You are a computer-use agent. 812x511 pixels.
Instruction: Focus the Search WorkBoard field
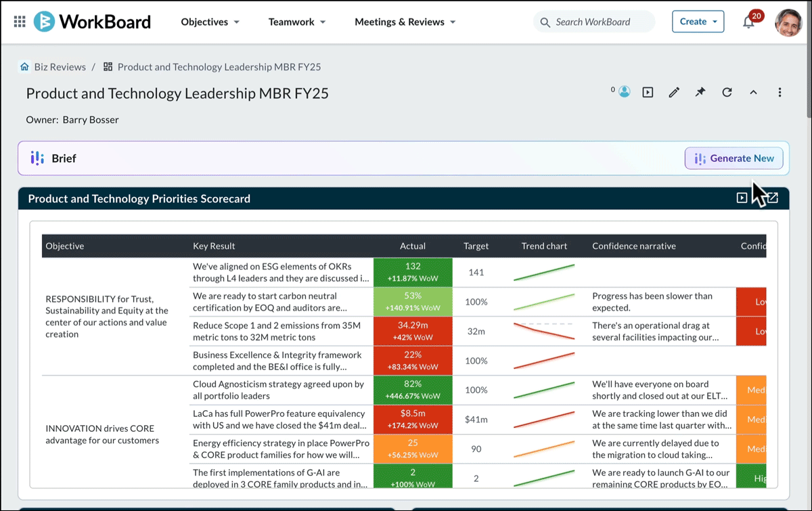pos(594,22)
